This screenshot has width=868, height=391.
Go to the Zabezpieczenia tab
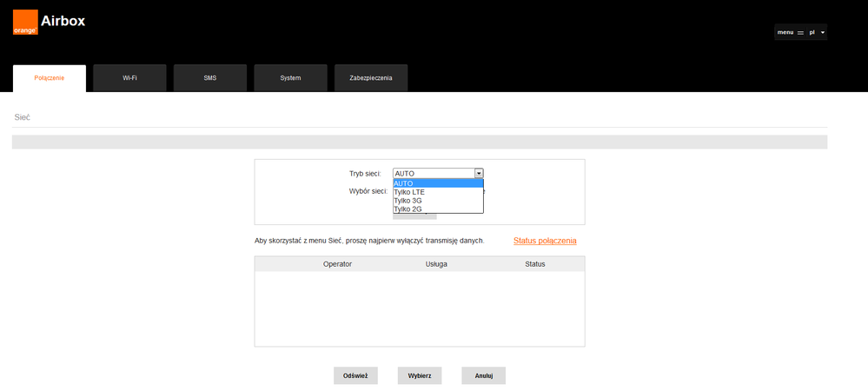pyautogui.click(x=371, y=78)
